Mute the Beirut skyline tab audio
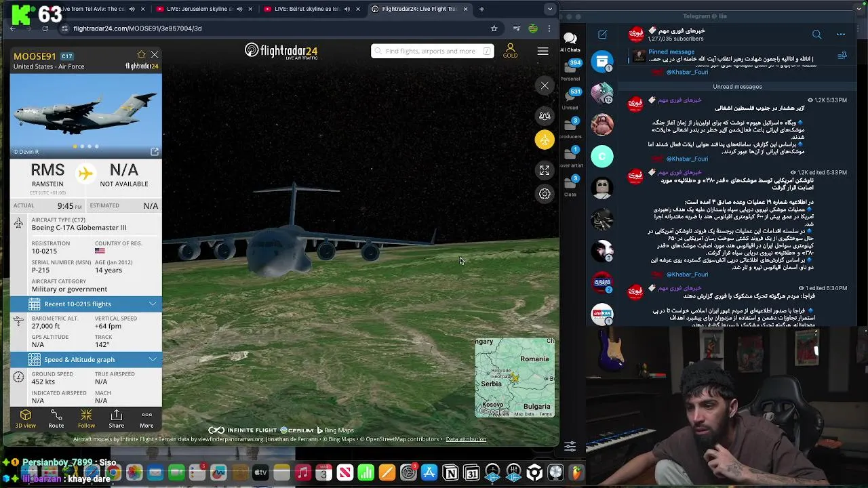Viewport: 868px width, 488px height. [347, 9]
